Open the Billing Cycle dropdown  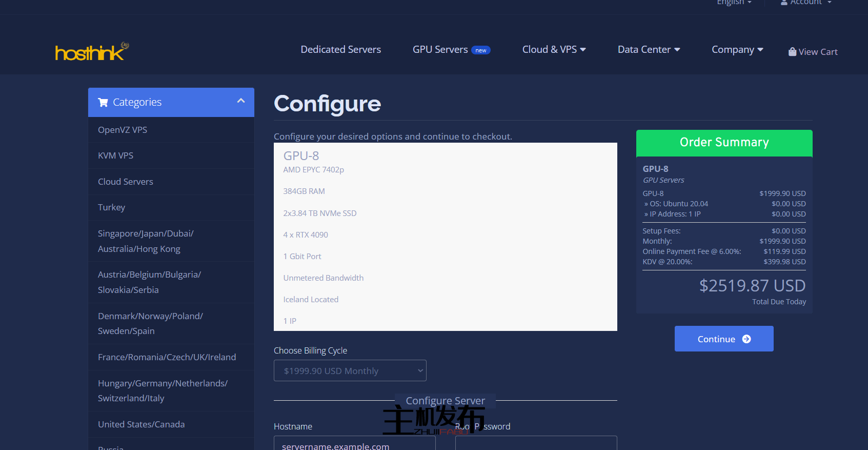point(350,371)
